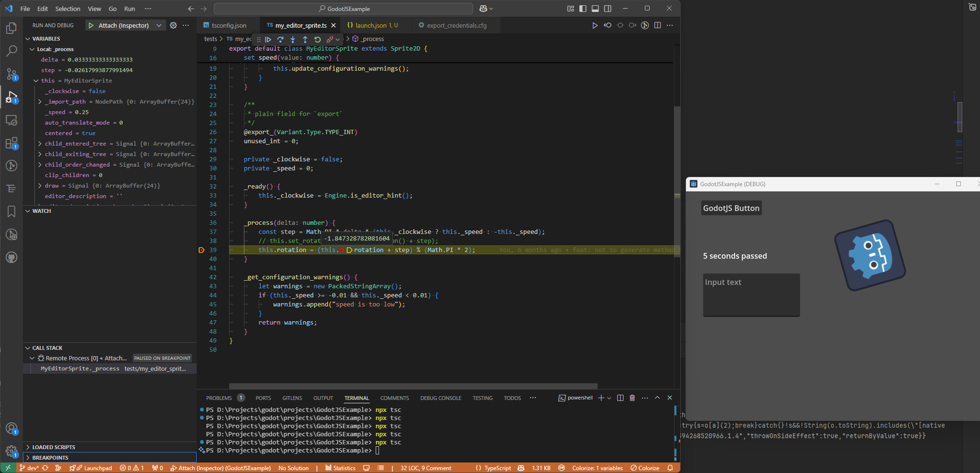This screenshot has height=473, width=980.
Task: Restart the debug session
Action: coord(317,40)
